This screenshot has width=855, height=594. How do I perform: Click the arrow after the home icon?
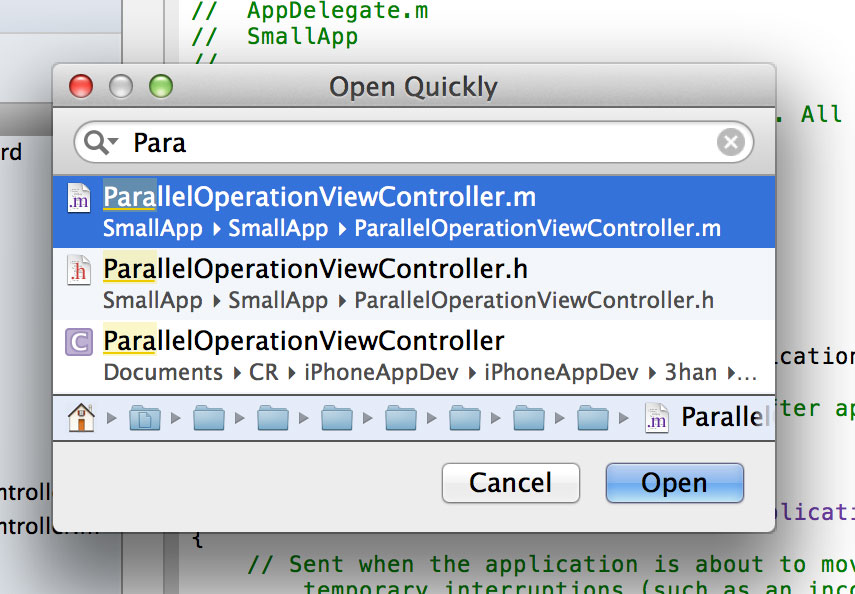(112, 418)
